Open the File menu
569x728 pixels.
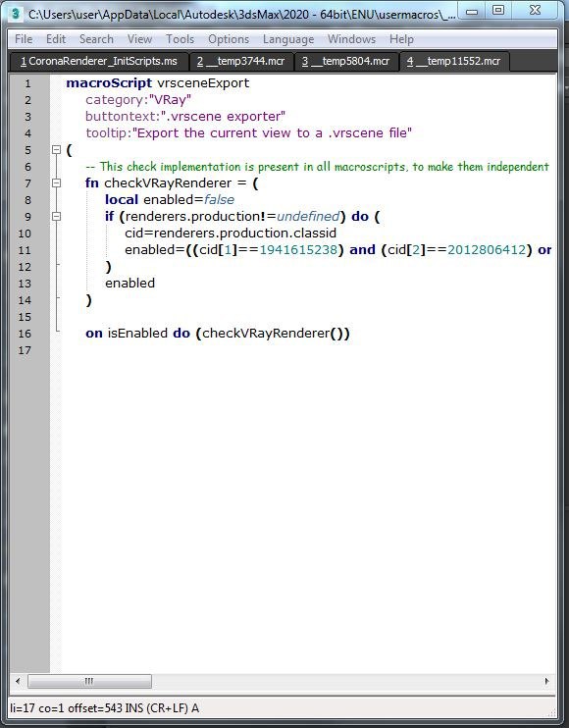24,39
